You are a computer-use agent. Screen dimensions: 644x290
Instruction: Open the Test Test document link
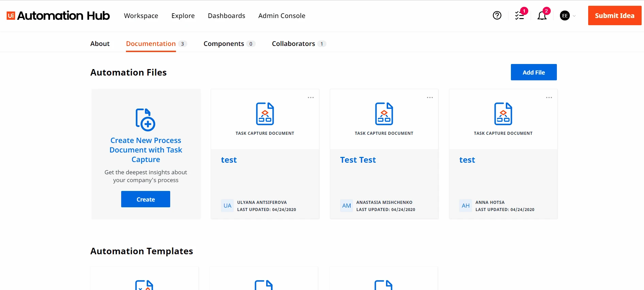pyautogui.click(x=358, y=160)
